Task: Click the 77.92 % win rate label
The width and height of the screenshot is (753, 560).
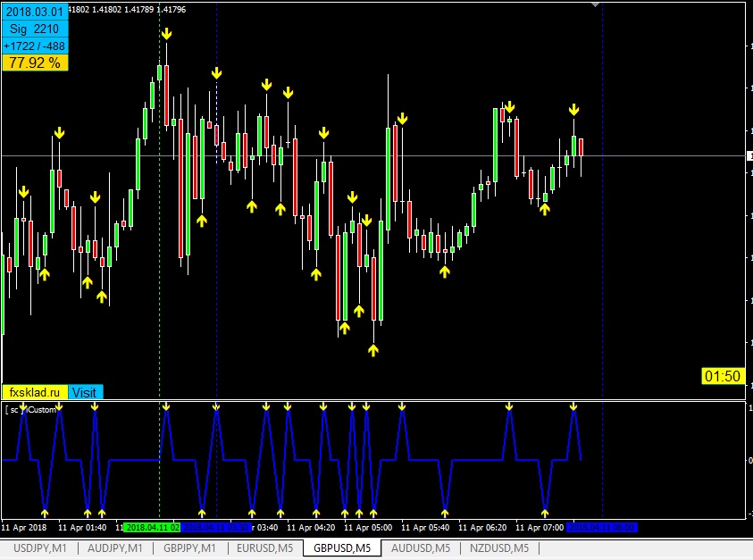Action: (x=35, y=63)
